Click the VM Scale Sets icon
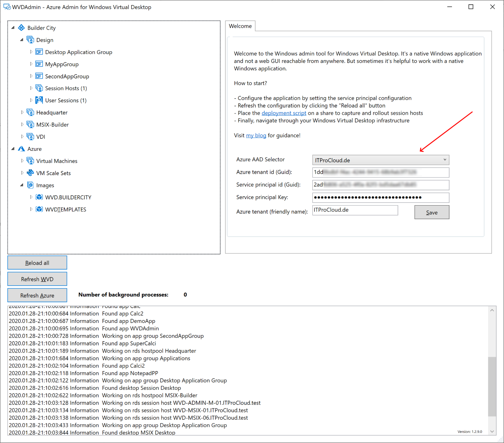Image resolution: width=504 pixels, height=443 pixels. (30, 173)
